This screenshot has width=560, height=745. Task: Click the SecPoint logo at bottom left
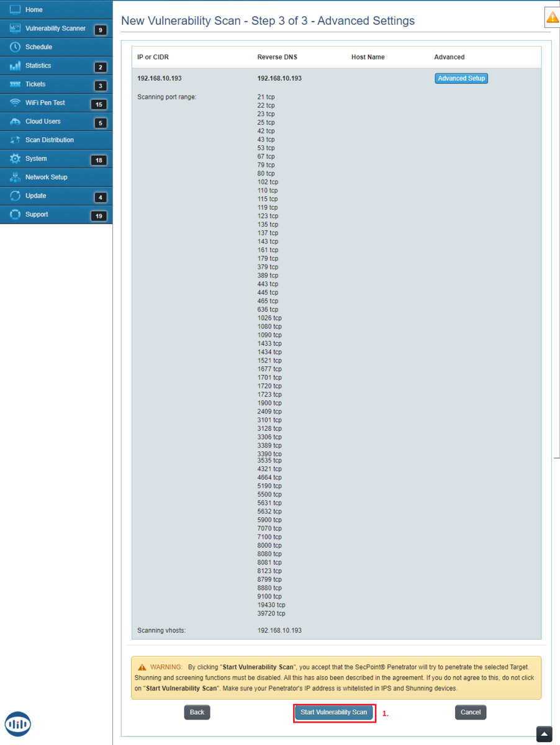[x=18, y=724]
